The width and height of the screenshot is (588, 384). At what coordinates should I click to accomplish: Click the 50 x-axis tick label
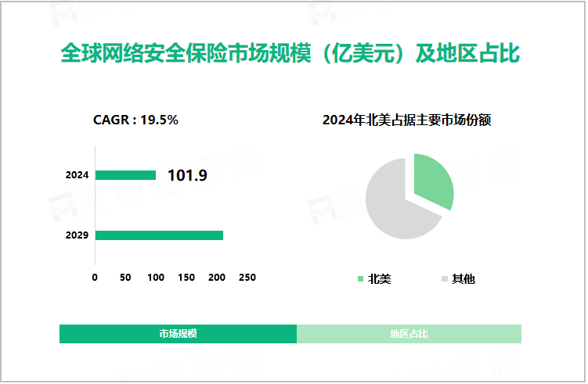coord(125,277)
